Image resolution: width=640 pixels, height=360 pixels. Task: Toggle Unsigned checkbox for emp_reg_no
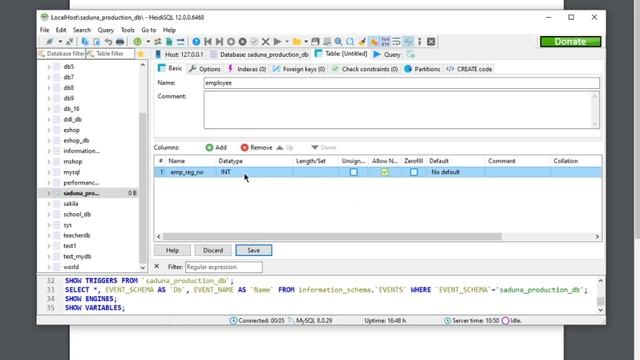point(353,172)
